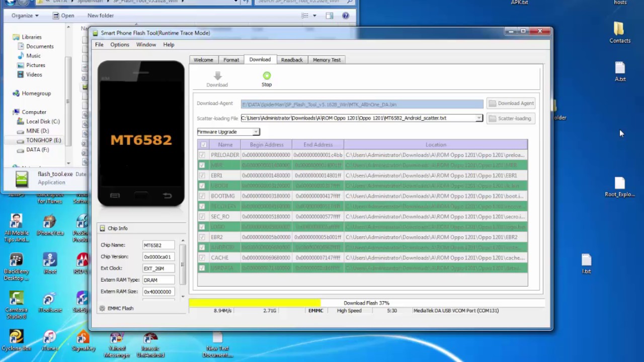Sort partition table by Begin Address column
Screen dimensions: 644x362
266,145
